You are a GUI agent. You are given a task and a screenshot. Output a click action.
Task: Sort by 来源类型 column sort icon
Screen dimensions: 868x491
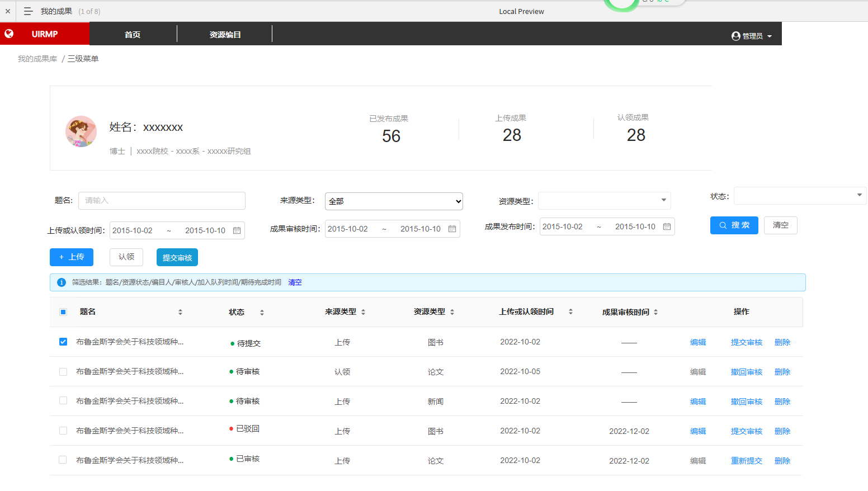coord(363,312)
